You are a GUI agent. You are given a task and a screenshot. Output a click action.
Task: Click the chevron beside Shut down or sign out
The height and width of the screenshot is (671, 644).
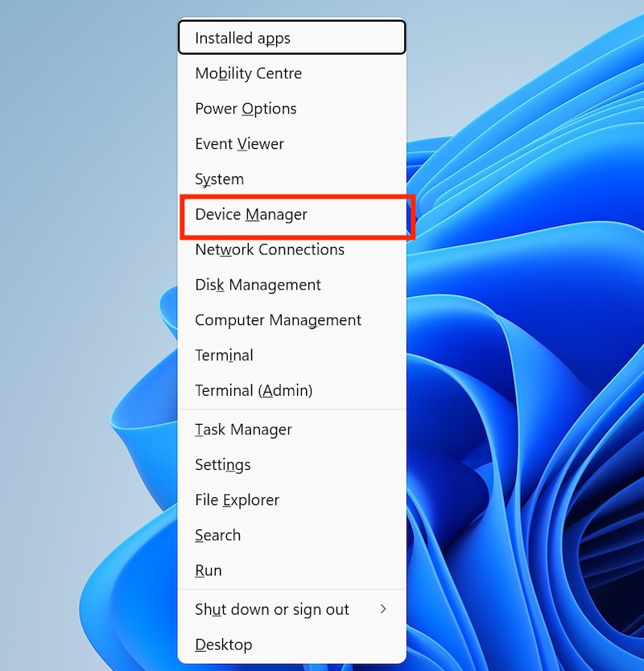click(382, 610)
